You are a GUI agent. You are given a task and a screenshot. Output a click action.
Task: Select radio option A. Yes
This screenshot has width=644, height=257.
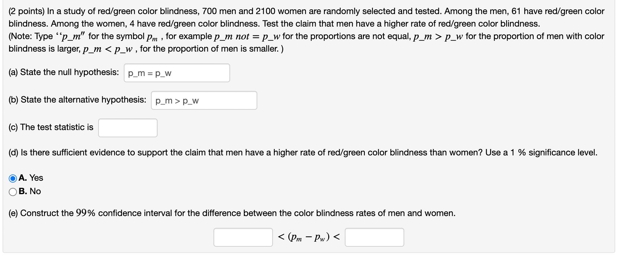(13, 178)
